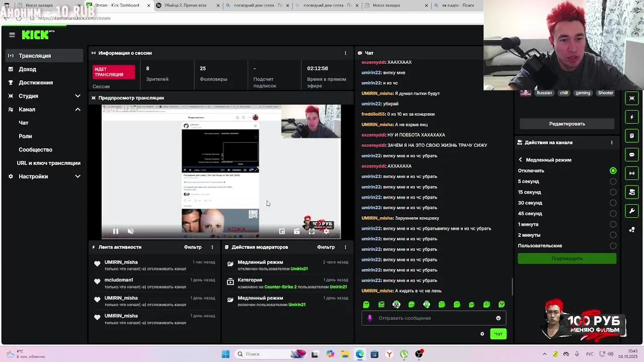
Task: Click the lightning bolt sidebar icon
Action: (x=632, y=117)
